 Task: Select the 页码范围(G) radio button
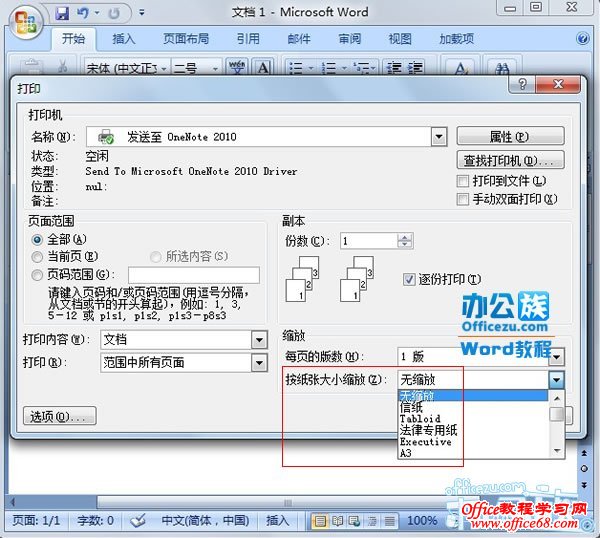(37, 275)
